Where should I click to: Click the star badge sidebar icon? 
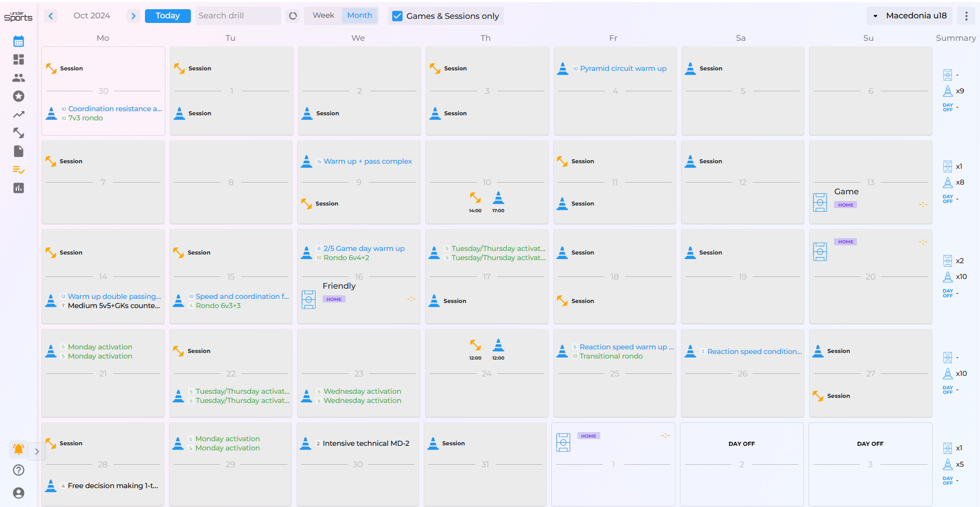coord(19,96)
